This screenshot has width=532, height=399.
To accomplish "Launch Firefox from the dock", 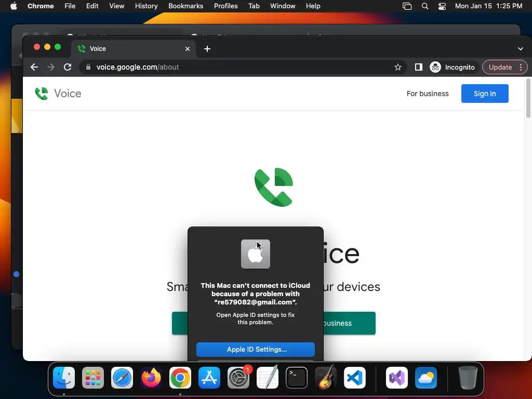I will coord(151,378).
